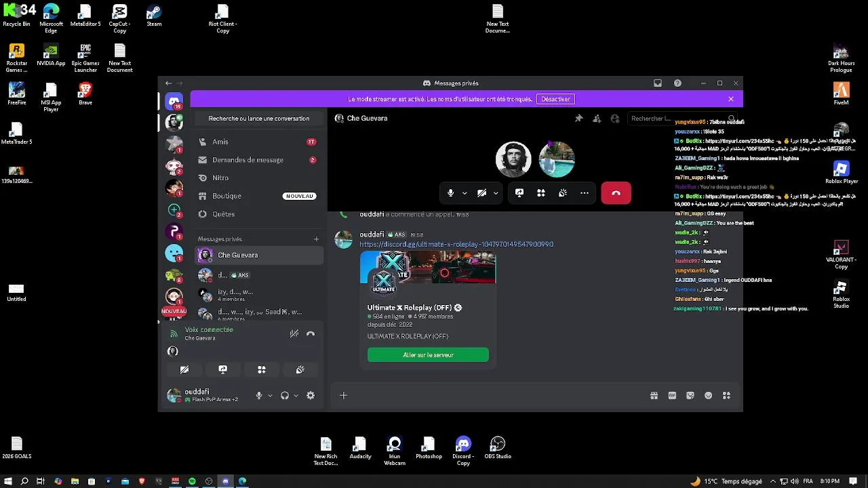The image size is (868, 488).
Task: Open more call options ellipsis
Action: (x=585, y=193)
